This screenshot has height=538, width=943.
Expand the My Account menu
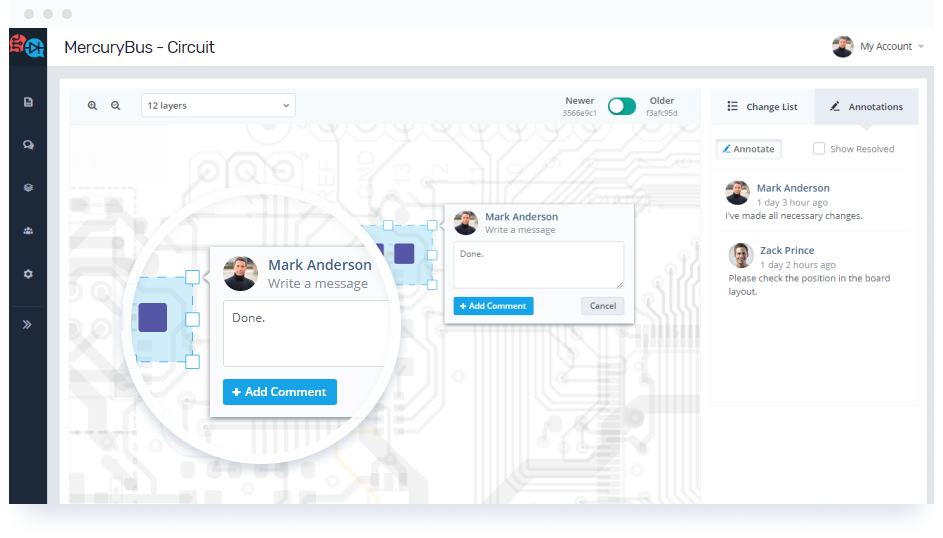point(879,46)
